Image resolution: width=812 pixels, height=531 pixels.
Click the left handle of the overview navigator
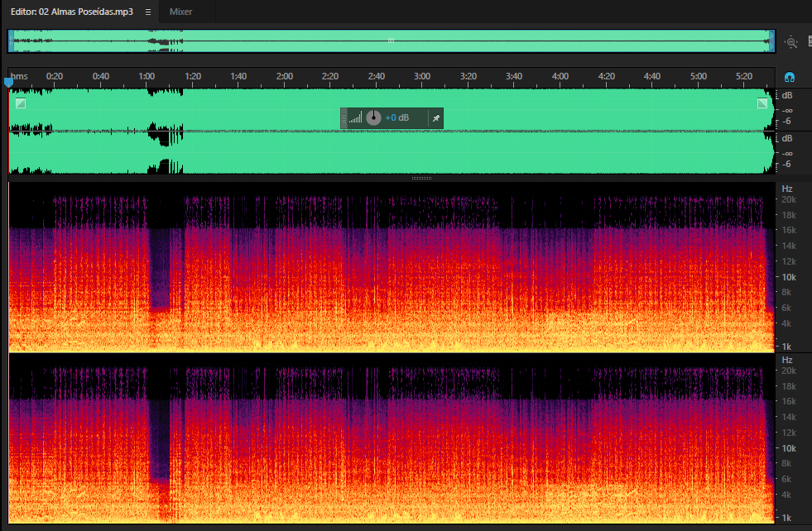click(11, 41)
